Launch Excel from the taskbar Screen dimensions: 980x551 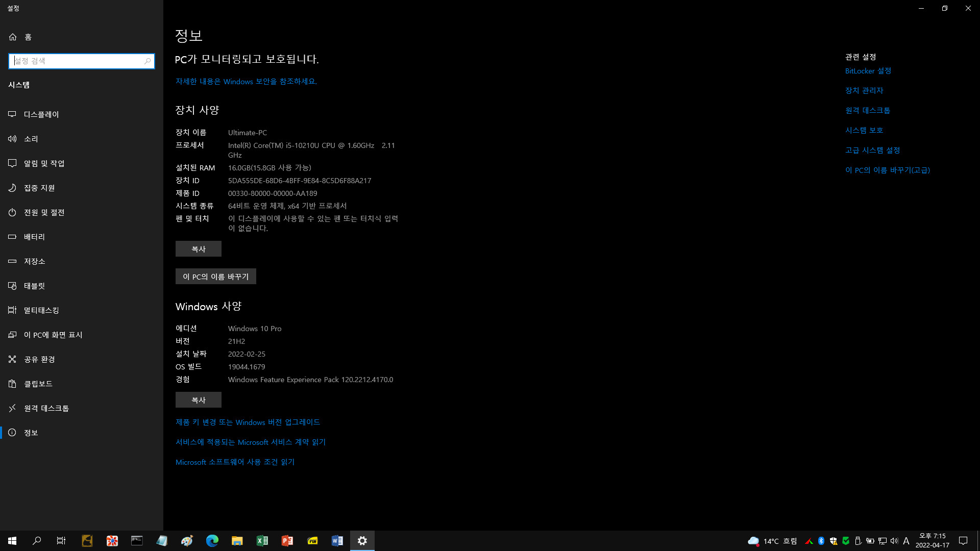[262, 541]
